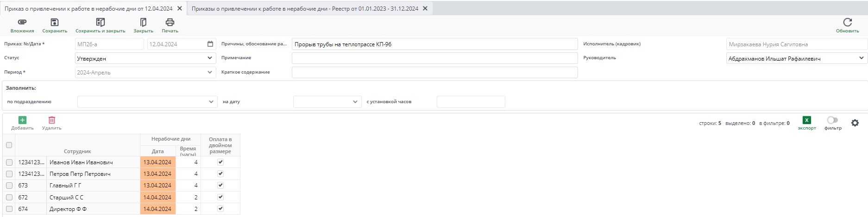Close the Приказ от 12.04.2024 tab
The image size is (868, 217).
(180, 8)
